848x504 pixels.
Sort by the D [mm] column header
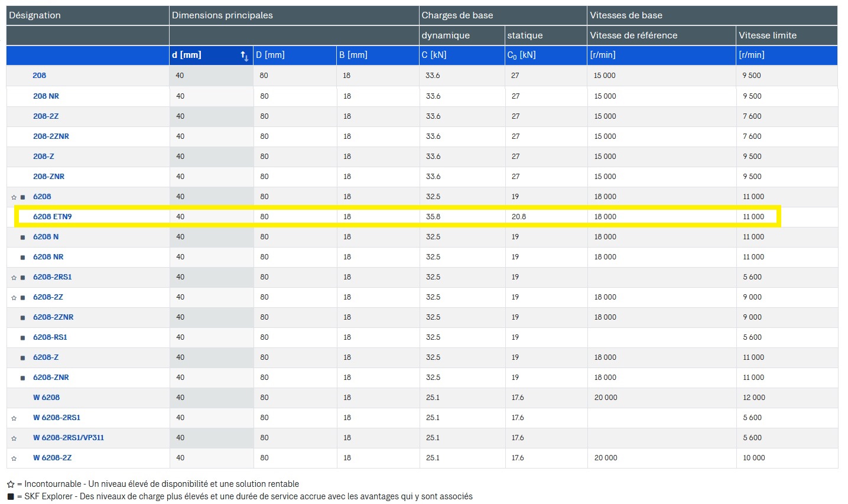tap(270, 55)
